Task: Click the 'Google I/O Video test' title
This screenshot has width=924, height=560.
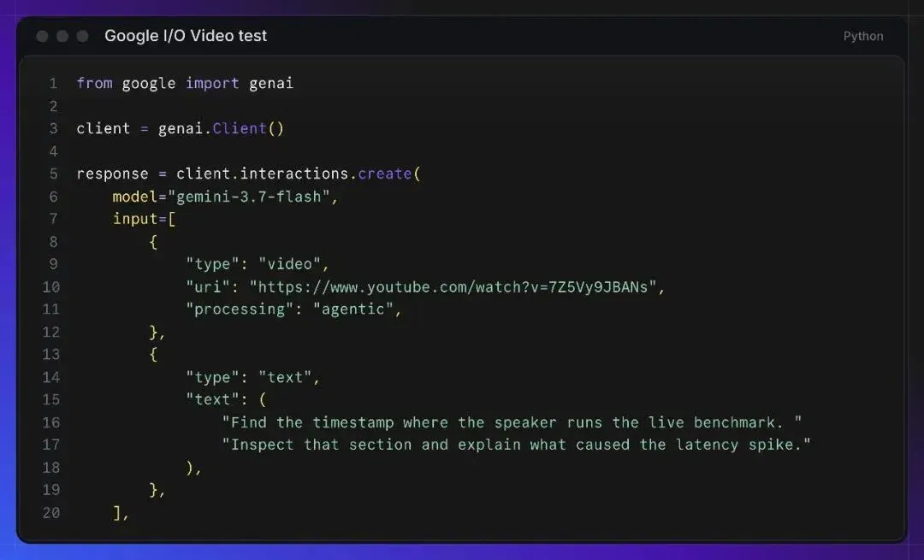Action: tap(186, 36)
